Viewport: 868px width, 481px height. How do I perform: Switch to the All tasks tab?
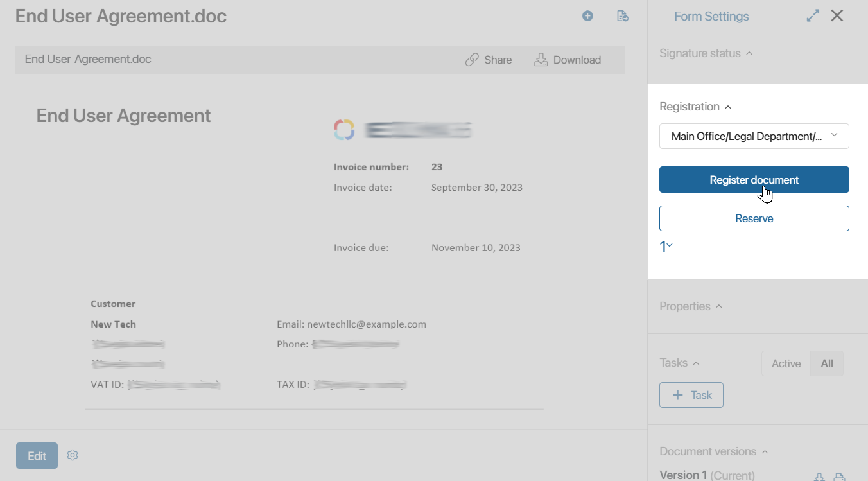827,363
